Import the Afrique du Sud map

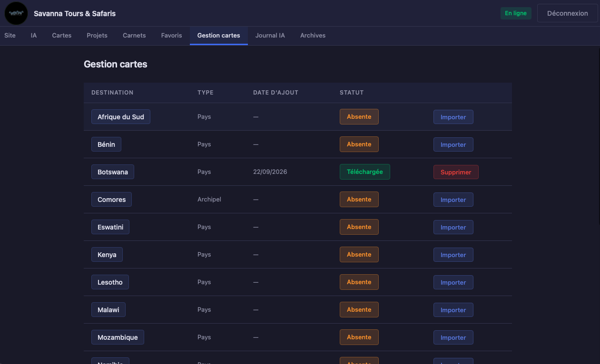coord(453,117)
